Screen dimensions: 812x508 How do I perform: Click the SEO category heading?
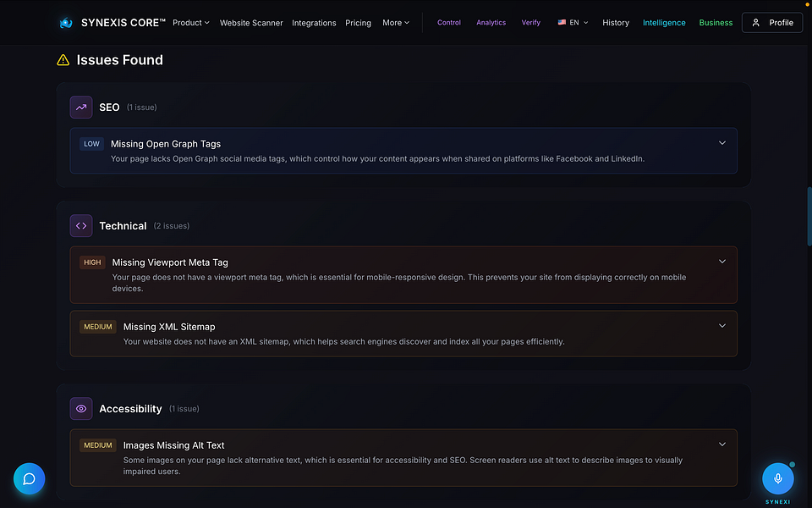point(109,108)
